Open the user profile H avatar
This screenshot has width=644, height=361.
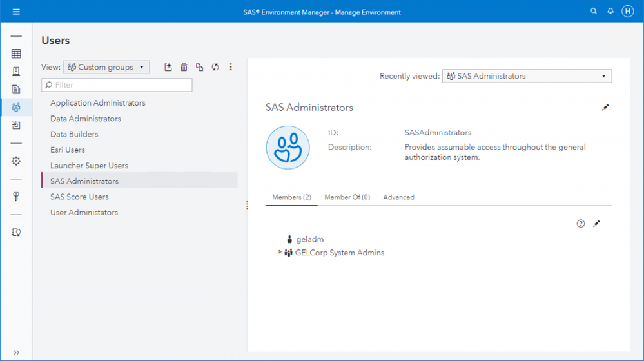pyautogui.click(x=627, y=12)
